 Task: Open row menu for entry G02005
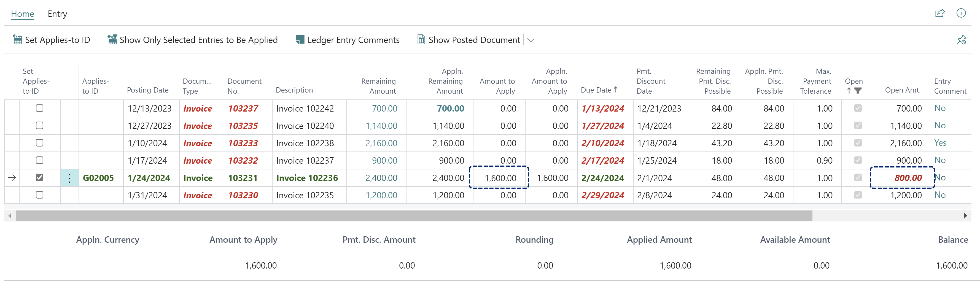tap(70, 178)
